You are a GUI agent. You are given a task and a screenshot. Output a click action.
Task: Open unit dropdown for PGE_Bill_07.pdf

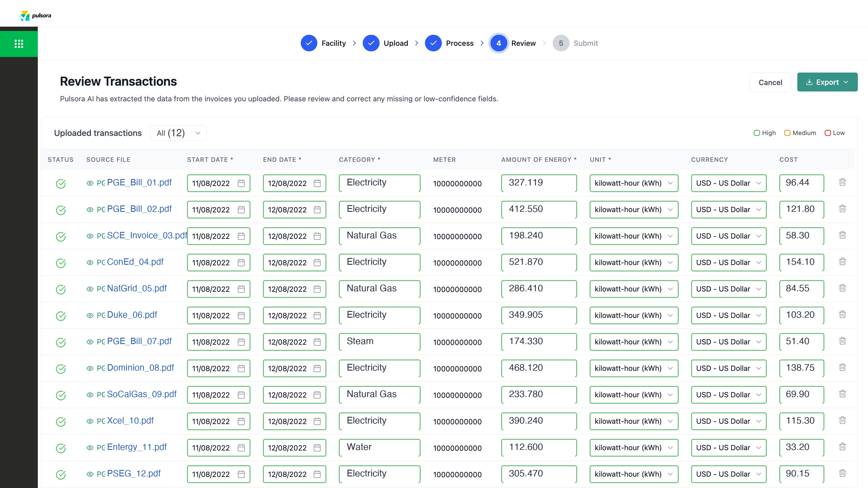point(633,342)
